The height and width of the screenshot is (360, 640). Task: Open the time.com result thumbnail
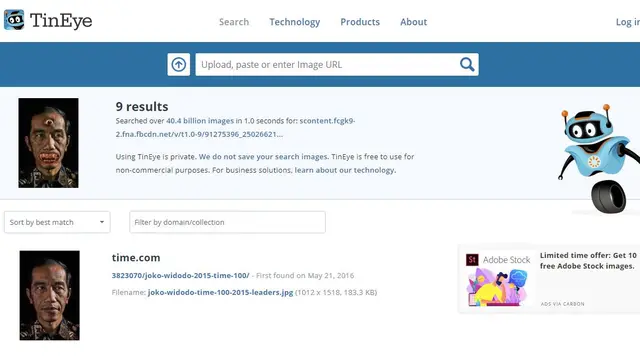pos(49,296)
